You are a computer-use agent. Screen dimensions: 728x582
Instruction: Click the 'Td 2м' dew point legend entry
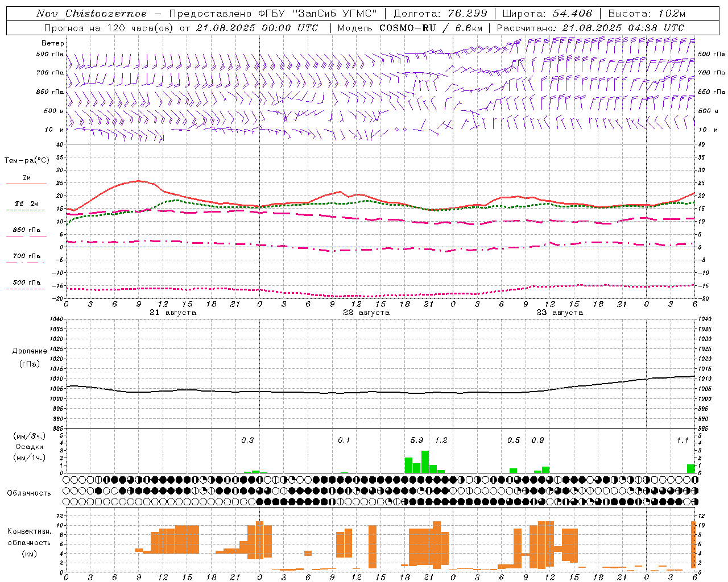(x=26, y=203)
